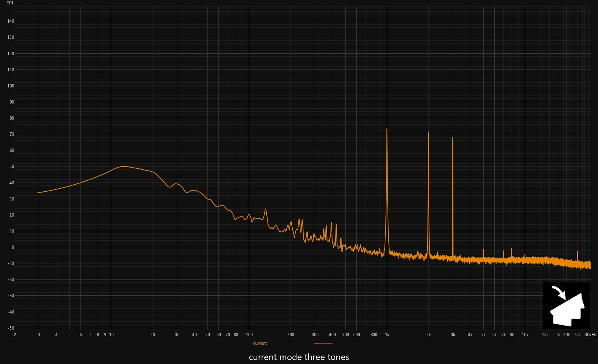Click the orange line swatch in the legend
Viewport: 598px width, 364px height.
click(323, 343)
